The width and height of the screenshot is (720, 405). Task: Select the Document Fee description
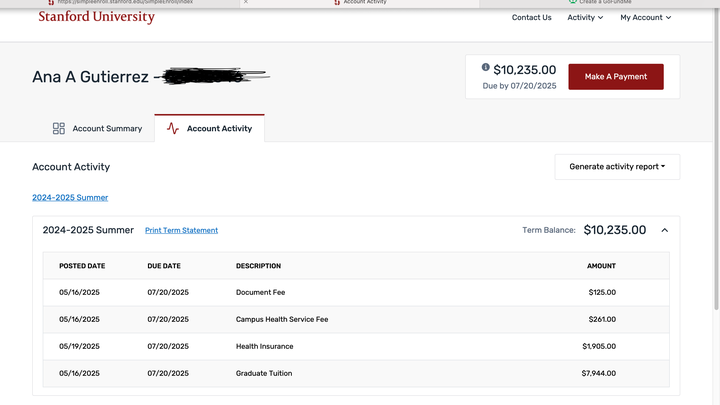coord(260,292)
